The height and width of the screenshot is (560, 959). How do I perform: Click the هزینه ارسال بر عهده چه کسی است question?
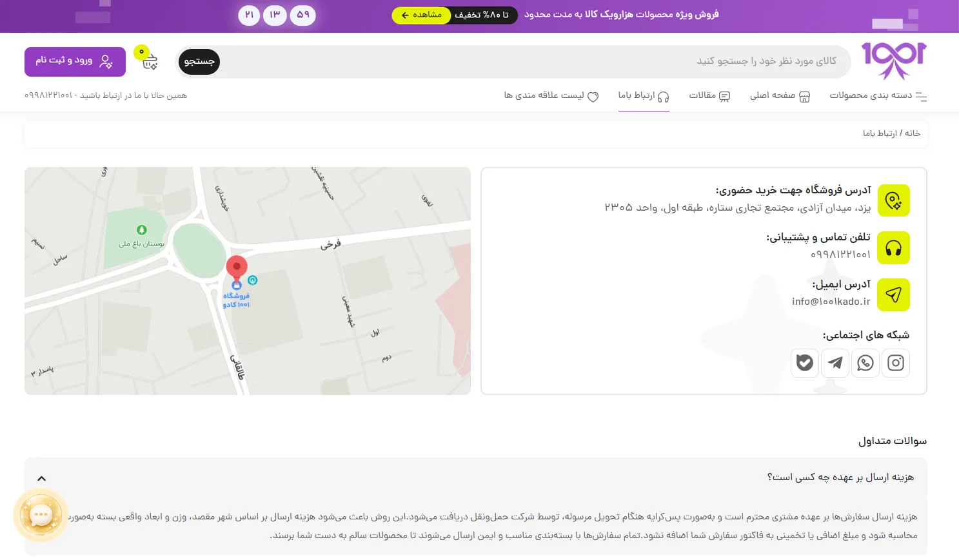(840, 478)
